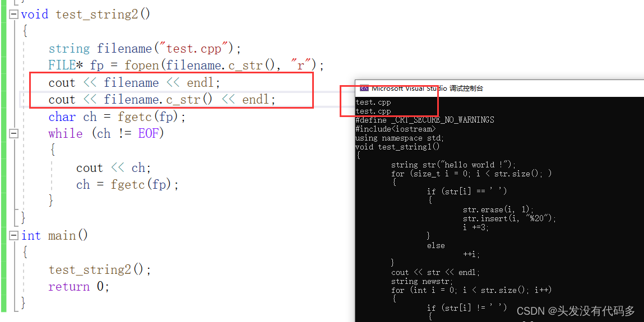Click the Microsoft Visual Studio console title bar
The height and width of the screenshot is (322, 644).
click(499, 88)
